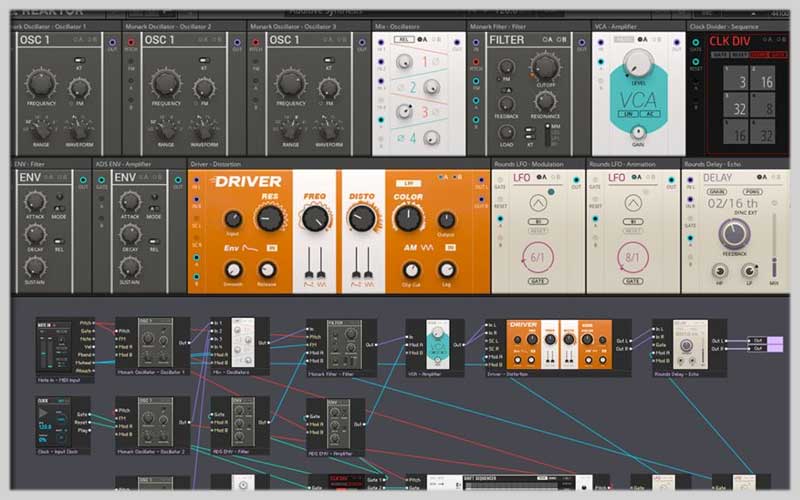Click the Range knob on Oscillator 1
This screenshot has width=800, height=500.
[x=41, y=129]
